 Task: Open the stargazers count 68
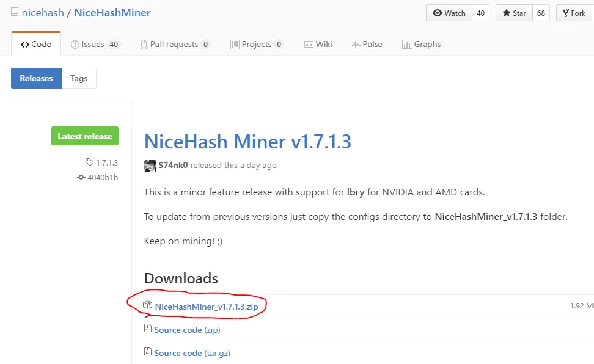[541, 13]
